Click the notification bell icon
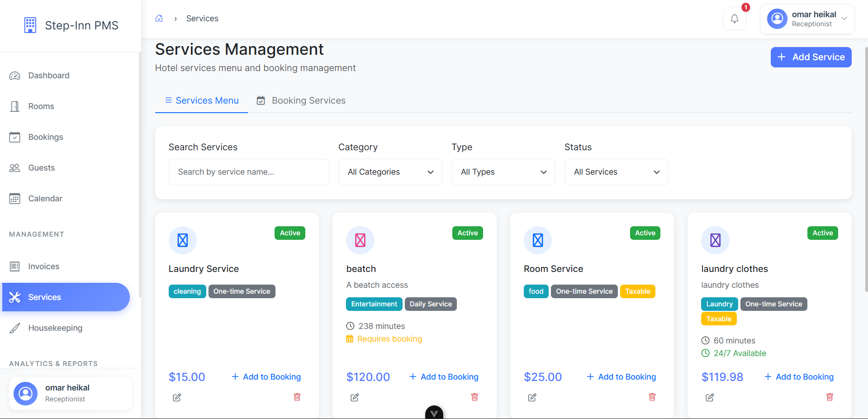 [735, 19]
